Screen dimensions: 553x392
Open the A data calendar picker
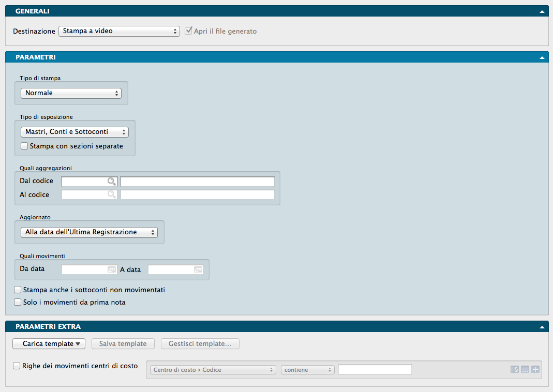[x=198, y=269]
